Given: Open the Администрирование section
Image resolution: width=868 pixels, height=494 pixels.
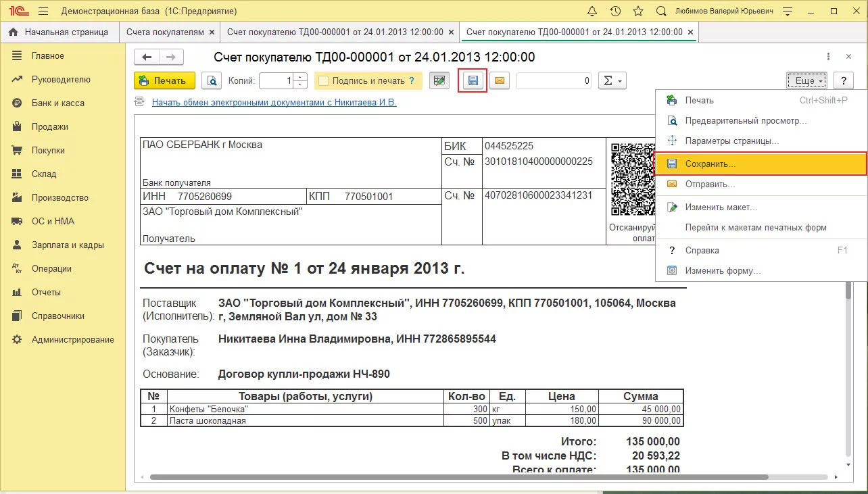Looking at the screenshot, I should (x=62, y=339).
